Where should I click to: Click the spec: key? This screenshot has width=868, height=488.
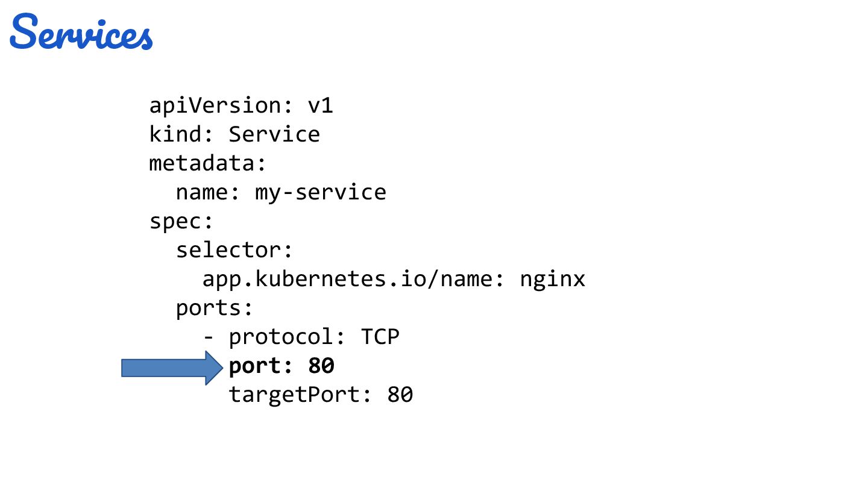181,221
